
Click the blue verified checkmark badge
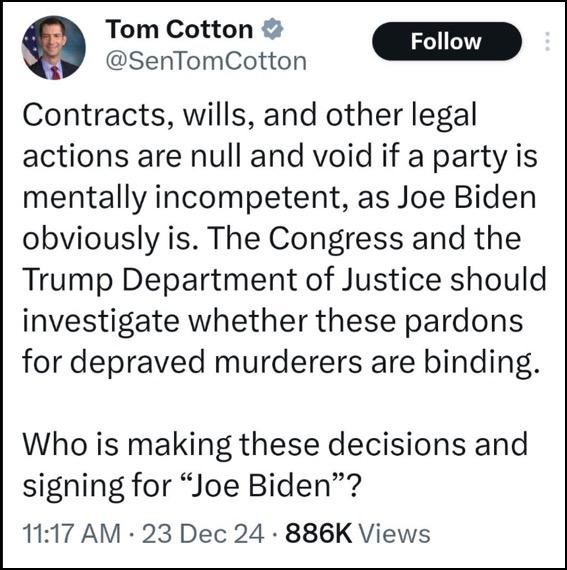pyautogui.click(x=273, y=29)
